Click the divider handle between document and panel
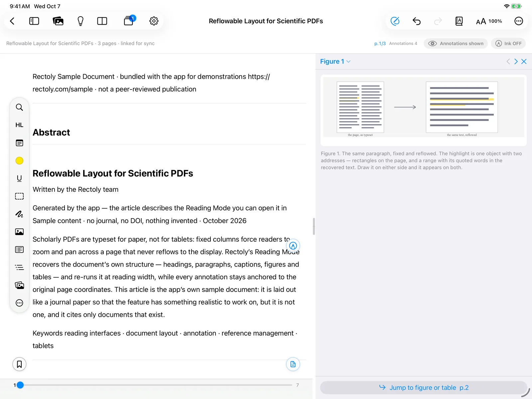The image size is (532, 399). (x=314, y=226)
